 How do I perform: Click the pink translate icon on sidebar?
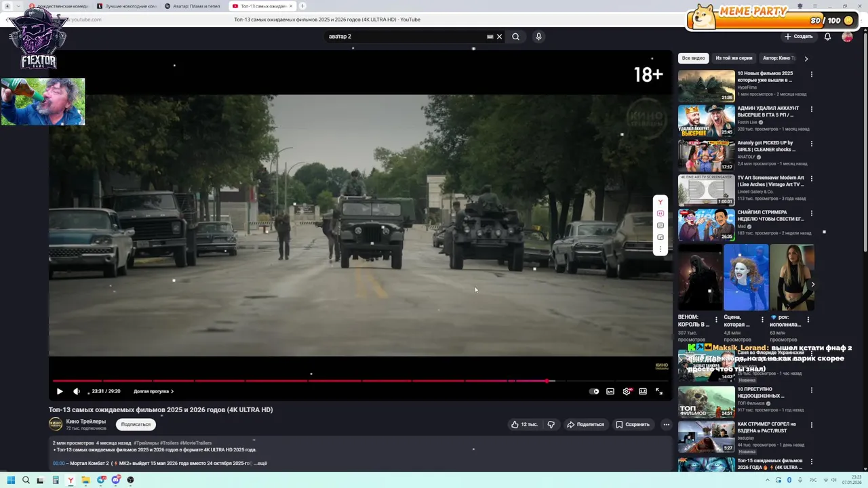(660, 213)
